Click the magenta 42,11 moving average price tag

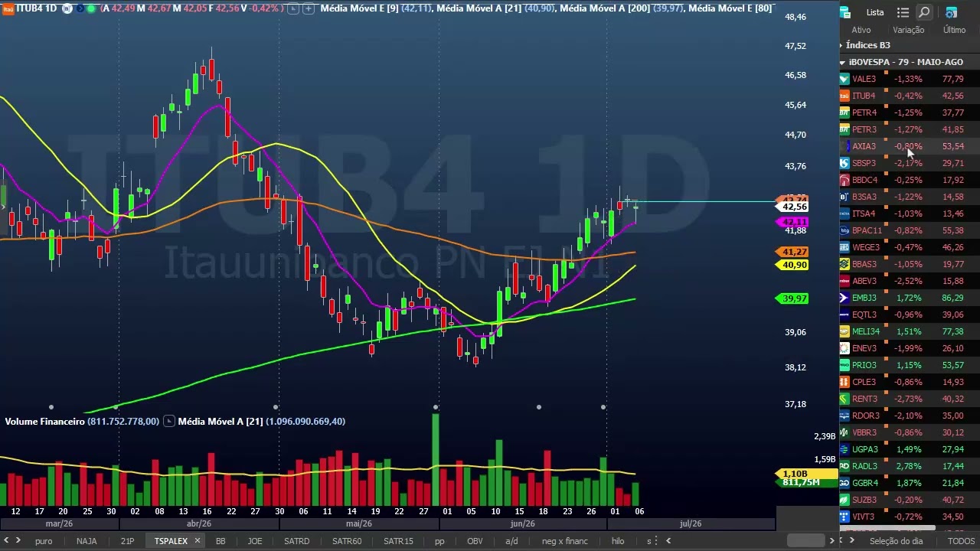click(792, 222)
